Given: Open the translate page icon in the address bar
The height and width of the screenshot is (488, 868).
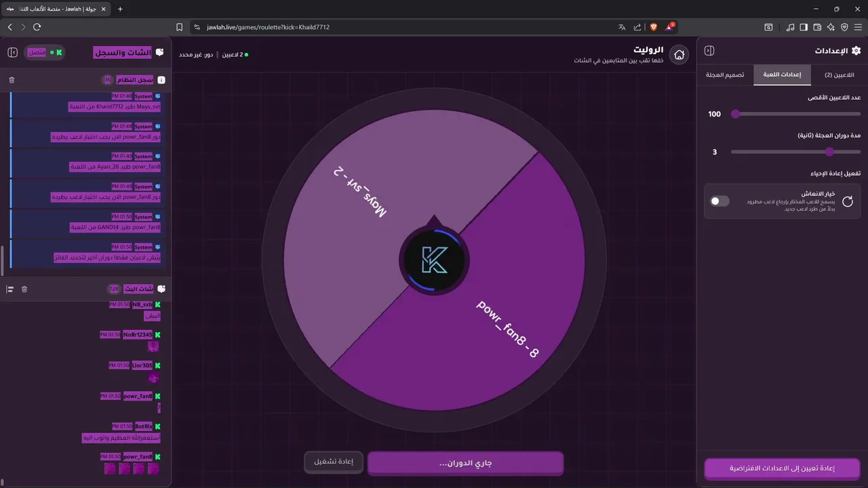Looking at the screenshot, I should pos(621,27).
